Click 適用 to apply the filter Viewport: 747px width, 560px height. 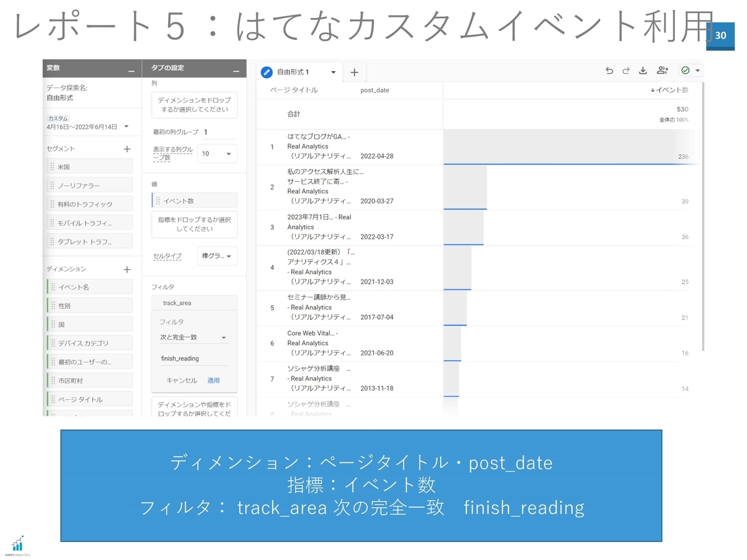point(214,380)
